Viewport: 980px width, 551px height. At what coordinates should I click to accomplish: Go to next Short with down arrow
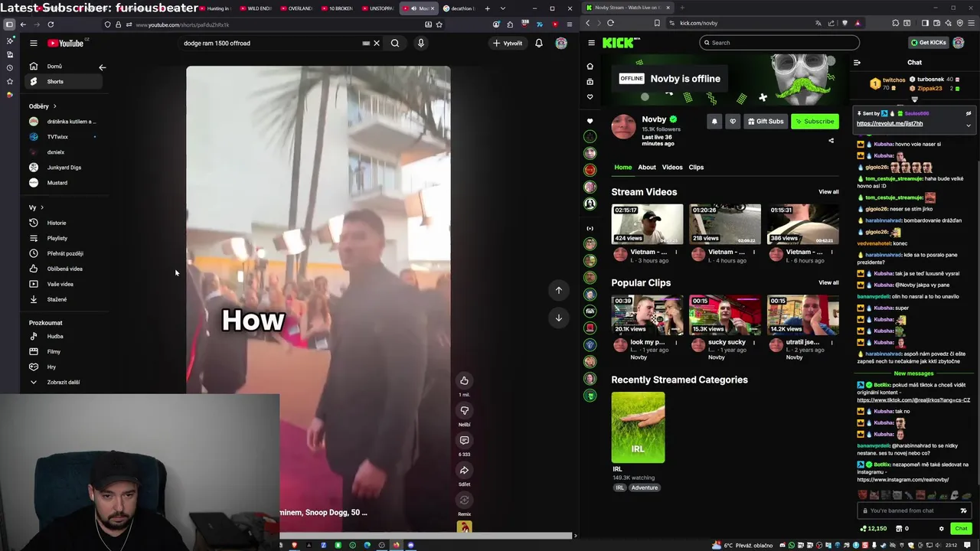(x=559, y=318)
